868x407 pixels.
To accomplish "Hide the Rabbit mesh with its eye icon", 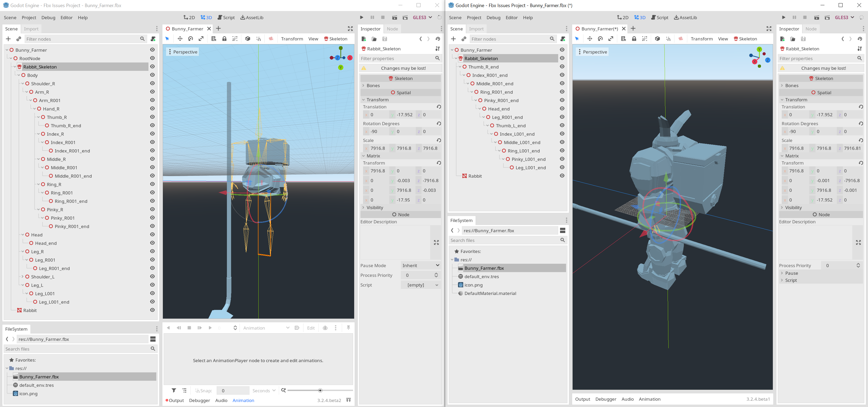I will tap(153, 310).
